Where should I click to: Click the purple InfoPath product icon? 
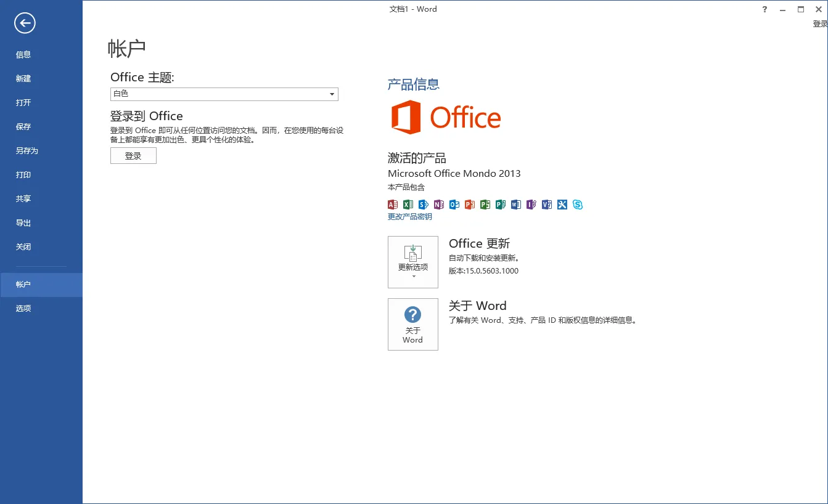pyautogui.click(x=531, y=205)
